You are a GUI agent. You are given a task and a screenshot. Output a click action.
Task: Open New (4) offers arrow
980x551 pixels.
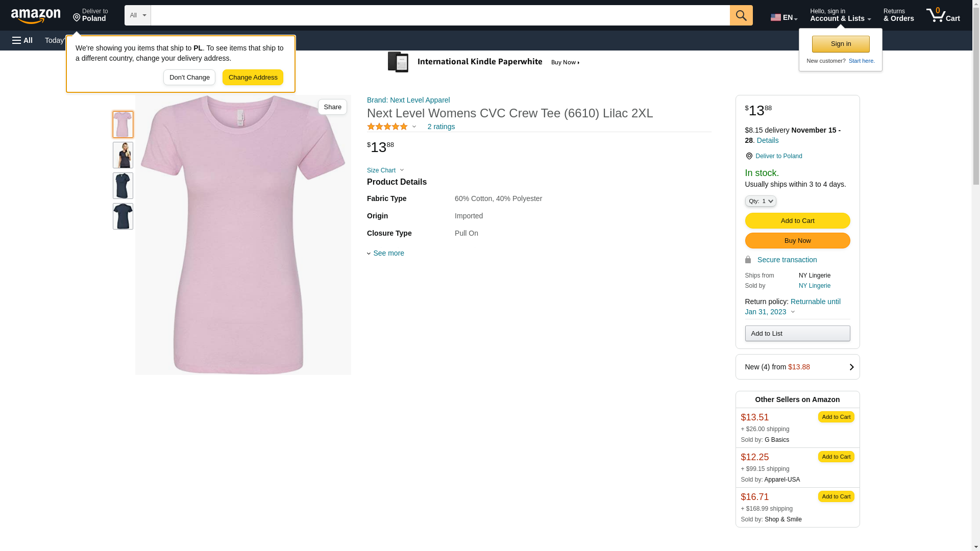pyautogui.click(x=851, y=367)
